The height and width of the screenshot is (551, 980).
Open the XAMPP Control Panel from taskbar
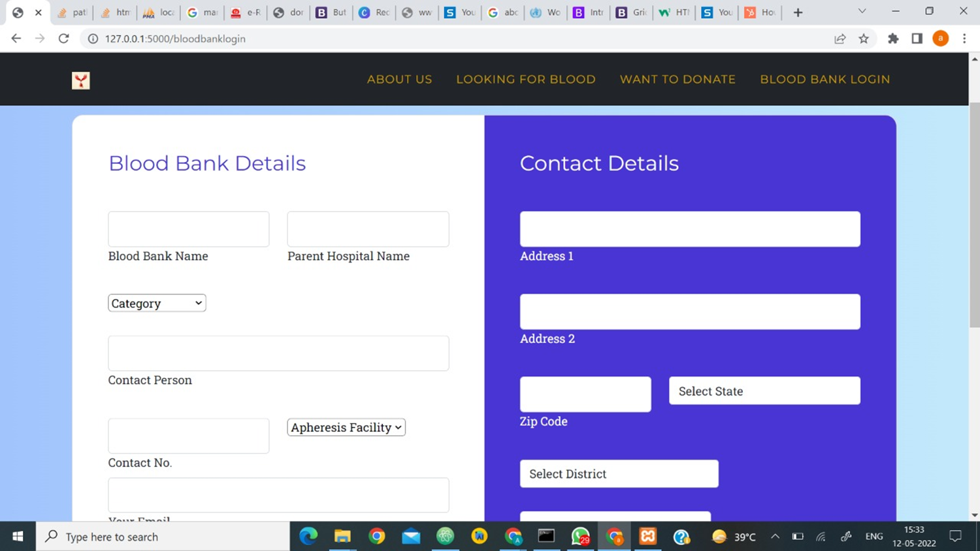tap(647, 537)
